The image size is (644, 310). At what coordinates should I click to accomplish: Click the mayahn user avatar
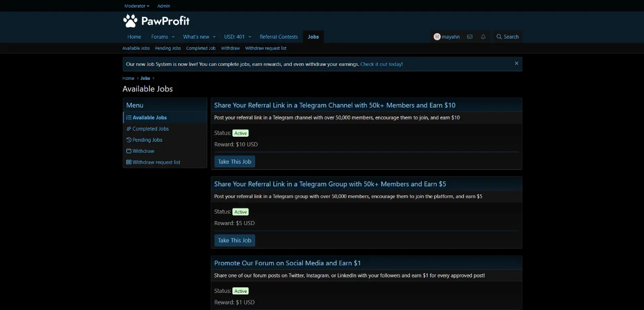point(437,37)
